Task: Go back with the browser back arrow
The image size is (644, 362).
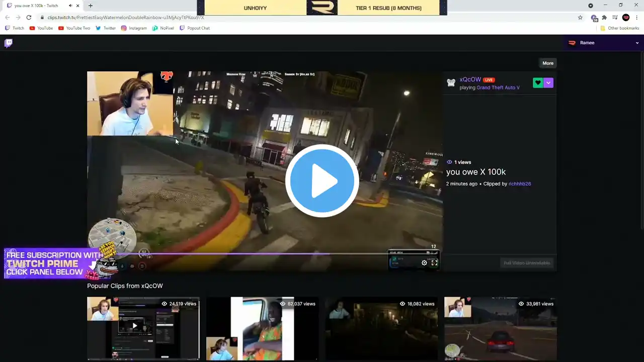Action: (7, 18)
